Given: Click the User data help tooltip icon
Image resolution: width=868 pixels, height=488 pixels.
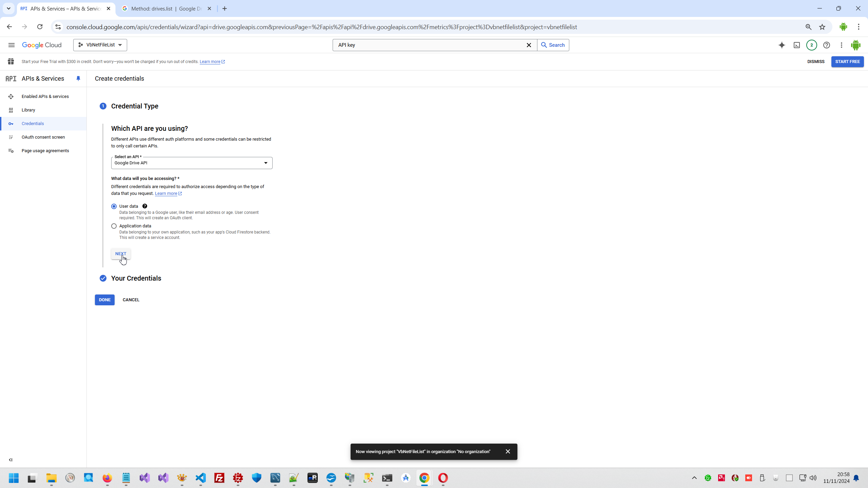Looking at the screenshot, I should pyautogui.click(x=145, y=206).
